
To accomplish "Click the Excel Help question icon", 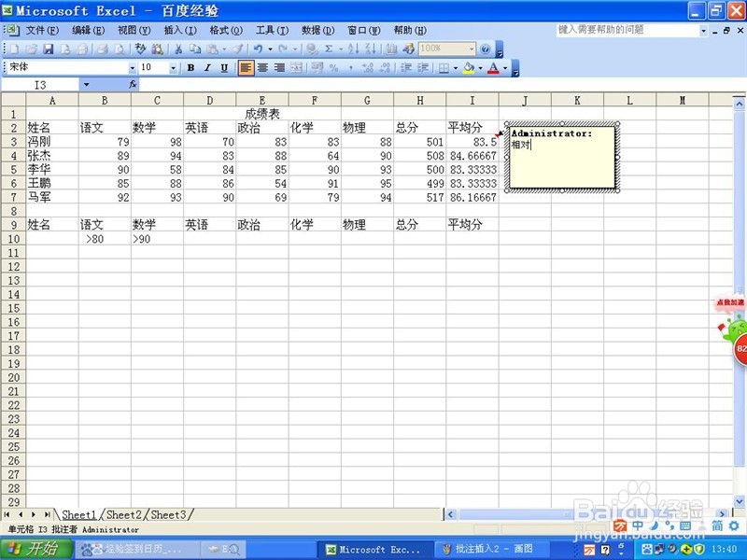I will coord(485,49).
